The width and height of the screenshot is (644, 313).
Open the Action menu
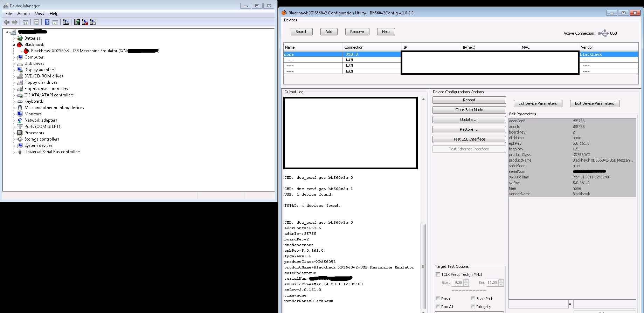23,14
